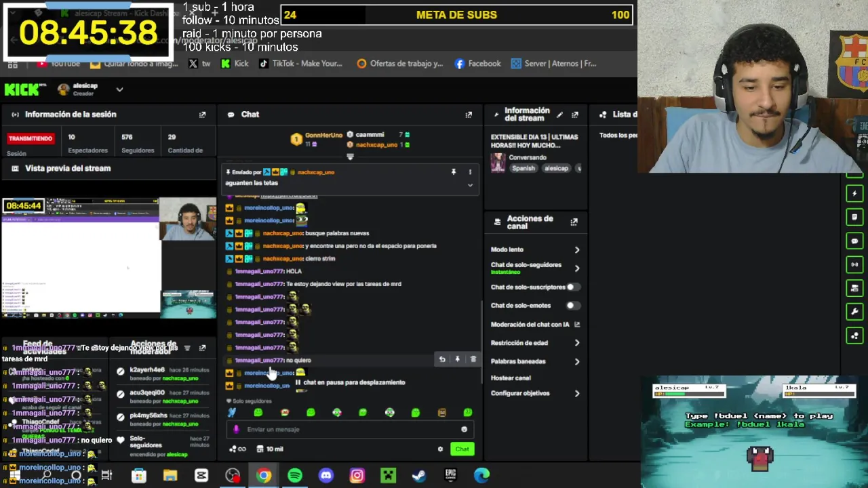Screen dimensions: 868x488
Task: Expand Restricción de edad options
Action: (577, 343)
